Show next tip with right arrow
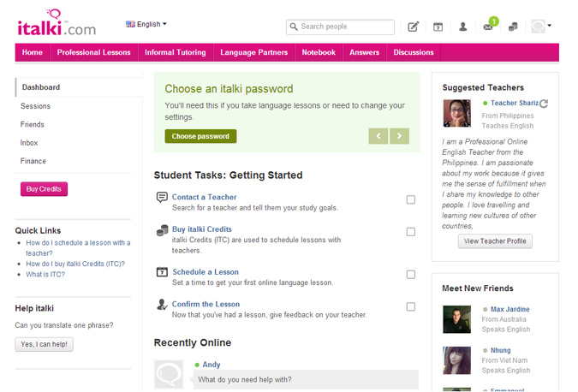 click(399, 136)
